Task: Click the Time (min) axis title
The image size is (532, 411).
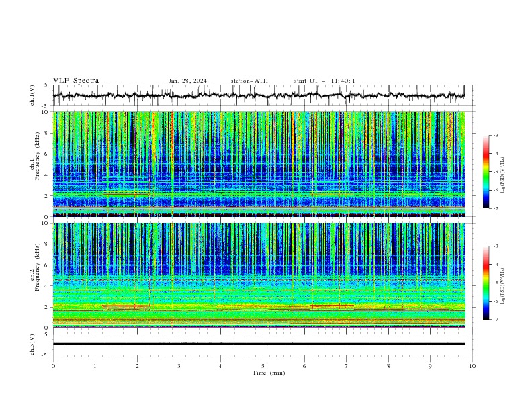Action: (269, 373)
